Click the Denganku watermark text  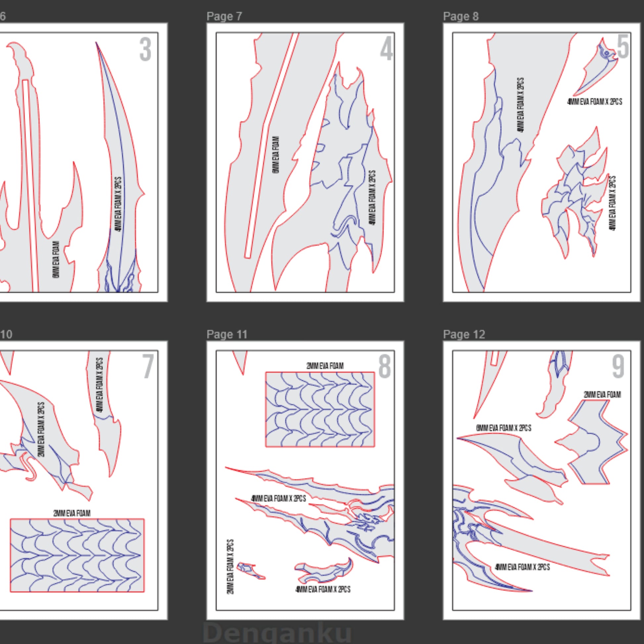[x=277, y=633]
